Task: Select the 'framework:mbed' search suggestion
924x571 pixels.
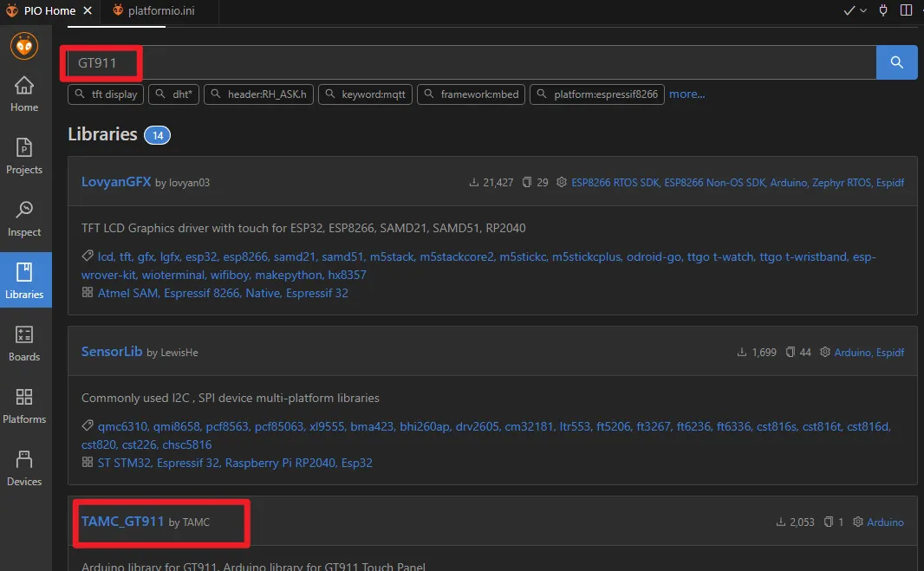Action: tap(471, 94)
